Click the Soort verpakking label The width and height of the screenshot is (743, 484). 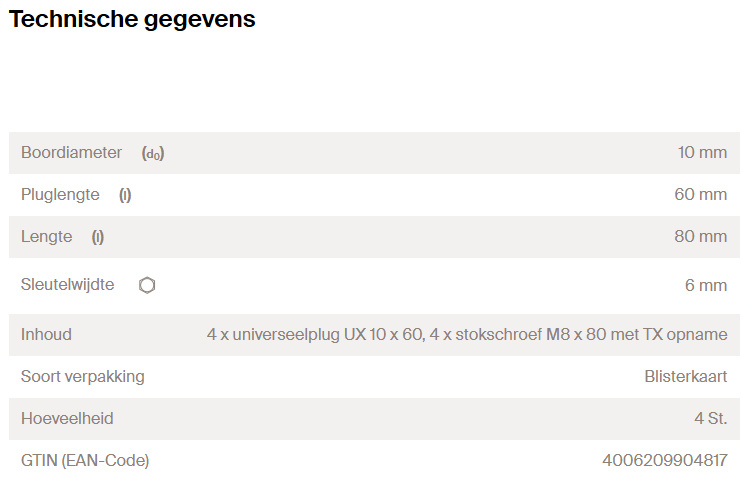click(83, 376)
